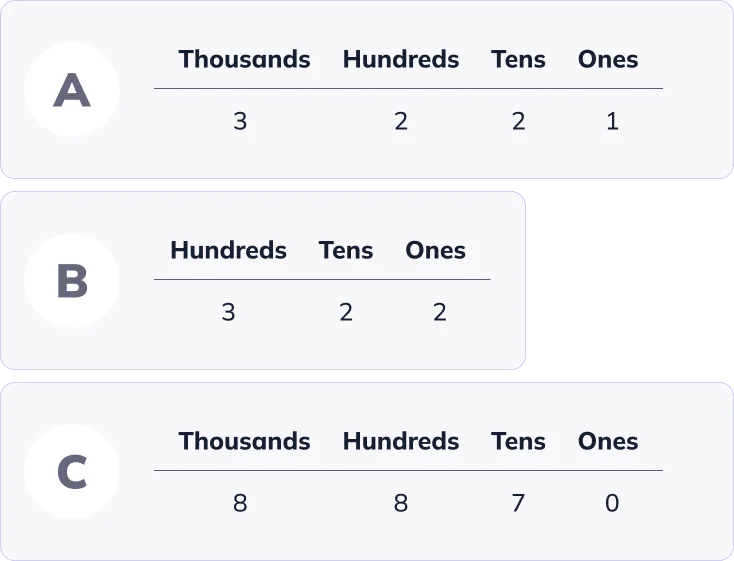Click the ones digit 1 in option A
The height and width of the screenshot is (561, 734).
612,121
